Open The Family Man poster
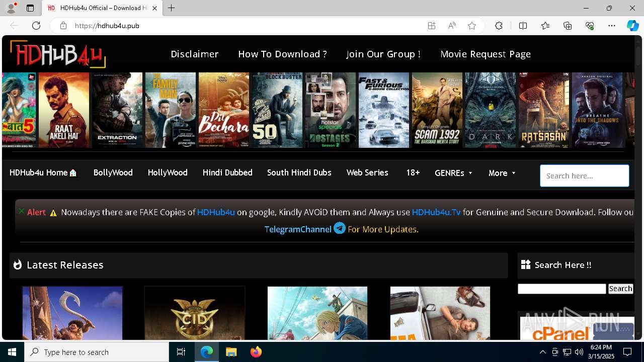This screenshot has width=644, height=362. [171, 110]
